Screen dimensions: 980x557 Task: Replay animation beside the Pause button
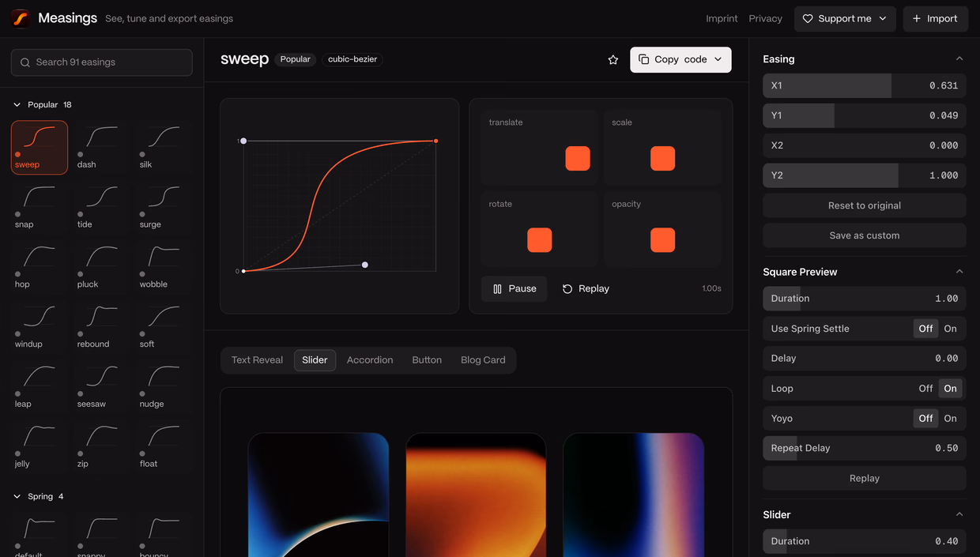[586, 288]
